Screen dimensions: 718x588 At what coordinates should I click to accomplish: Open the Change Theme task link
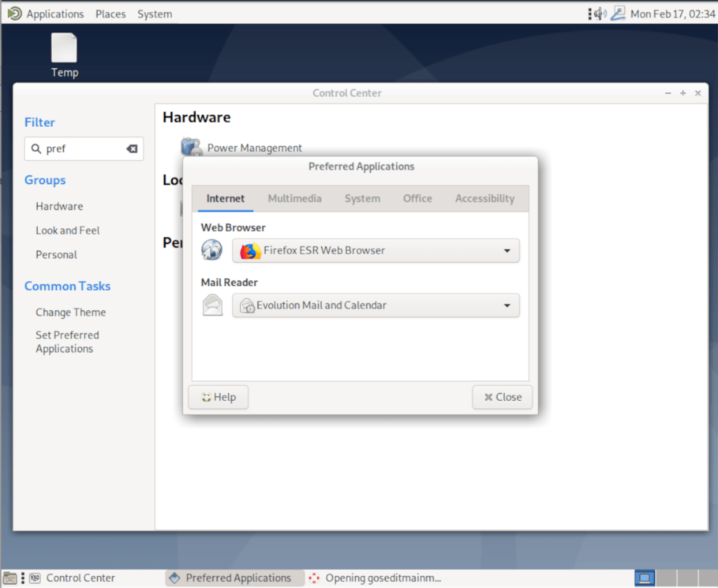71,312
